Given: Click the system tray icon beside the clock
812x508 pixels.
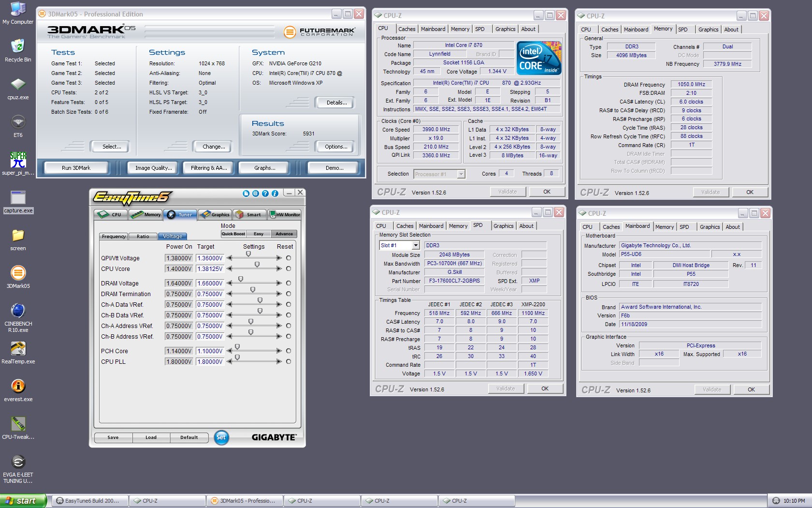Looking at the screenshot, I should pyautogui.click(x=776, y=501).
